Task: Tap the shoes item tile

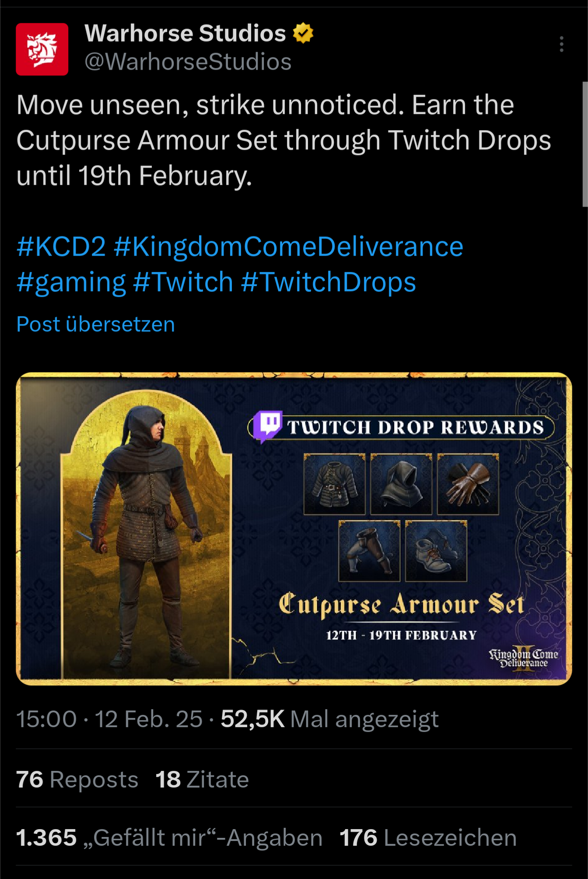Action: (436, 551)
